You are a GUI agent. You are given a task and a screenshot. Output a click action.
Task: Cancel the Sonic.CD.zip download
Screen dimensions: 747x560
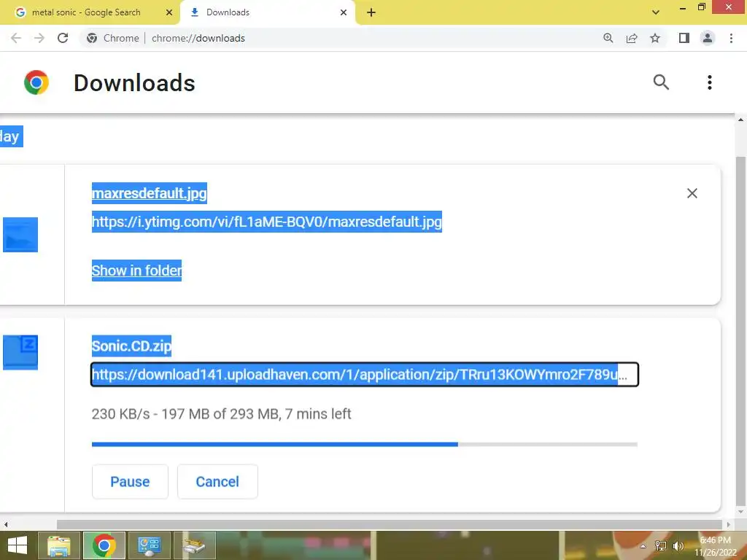(217, 481)
